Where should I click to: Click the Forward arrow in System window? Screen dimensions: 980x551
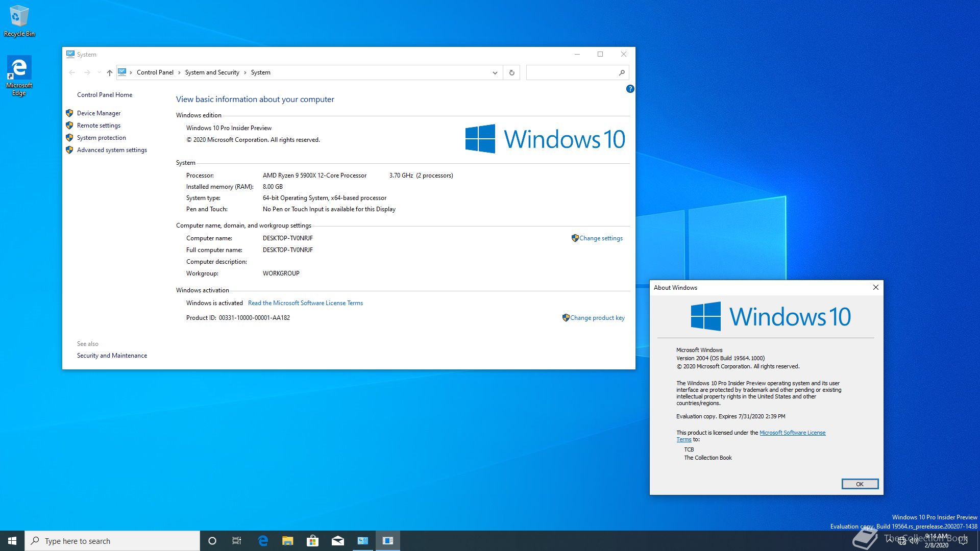pyautogui.click(x=87, y=72)
